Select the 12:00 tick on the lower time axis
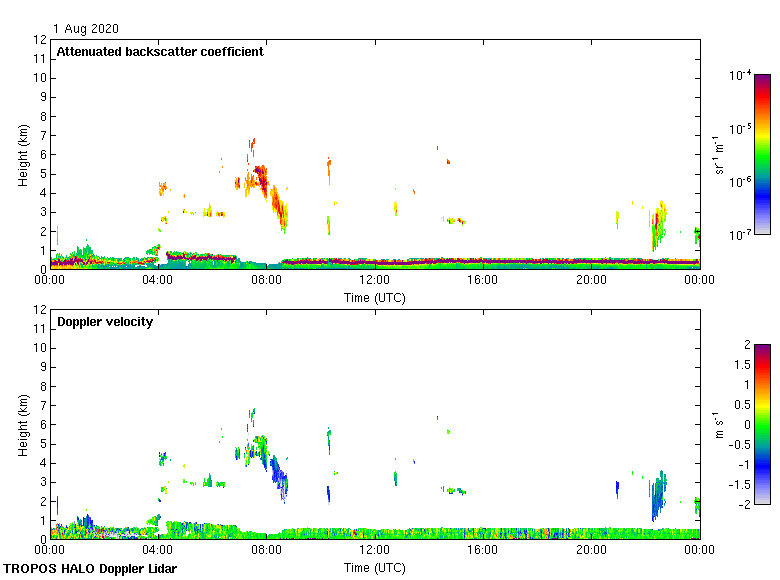Image resolution: width=780 pixels, height=580 pixels. [x=375, y=551]
